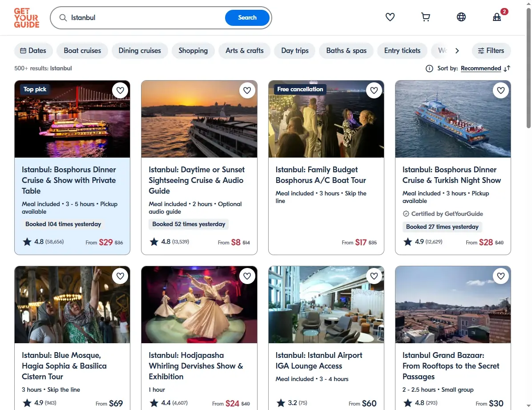Open the Sort by Recommended dropdown

tap(481, 68)
